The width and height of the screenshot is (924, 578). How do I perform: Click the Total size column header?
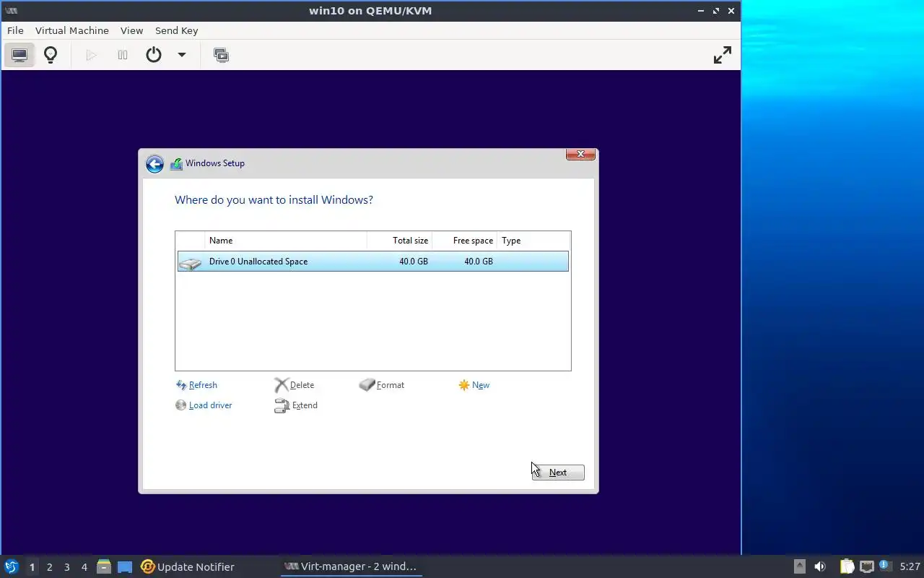pos(399,241)
